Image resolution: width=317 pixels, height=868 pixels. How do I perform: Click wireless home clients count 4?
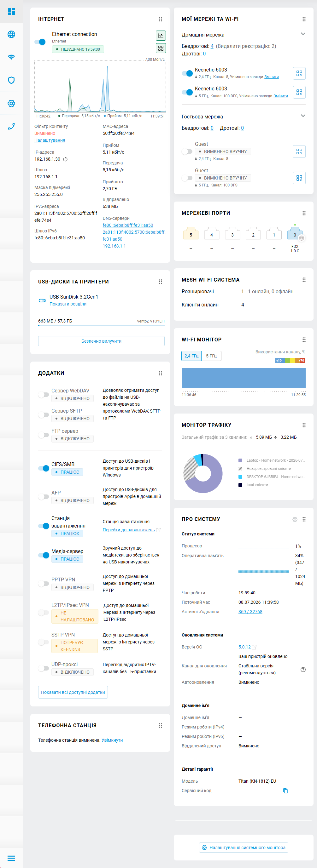coord(212,46)
